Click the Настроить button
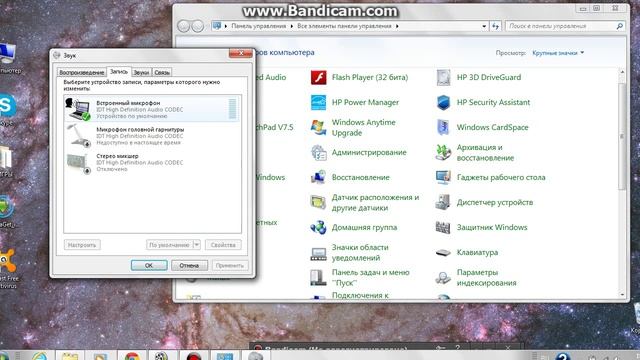The height and width of the screenshot is (360, 640). 82,245
